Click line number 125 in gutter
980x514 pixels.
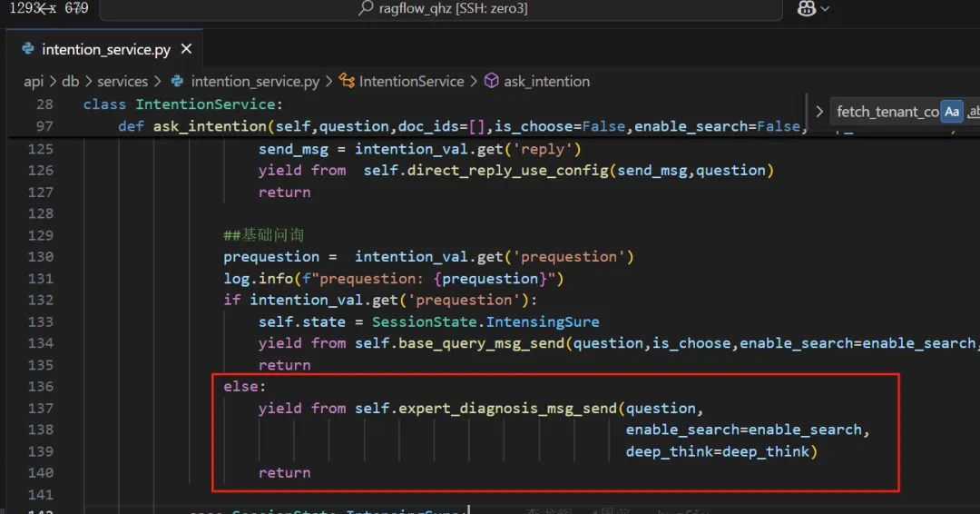(41, 149)
